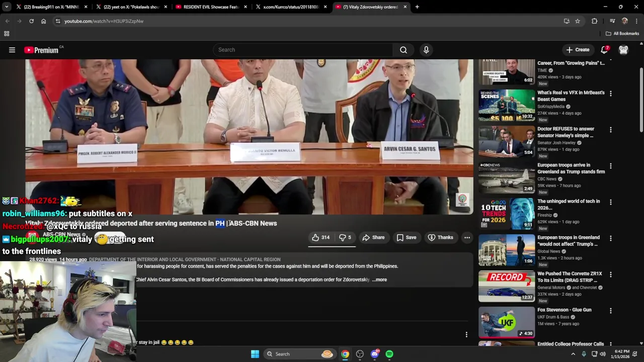
Task: Open the Chrome extensions puzzle icon
Action: (x=595, y=21)
